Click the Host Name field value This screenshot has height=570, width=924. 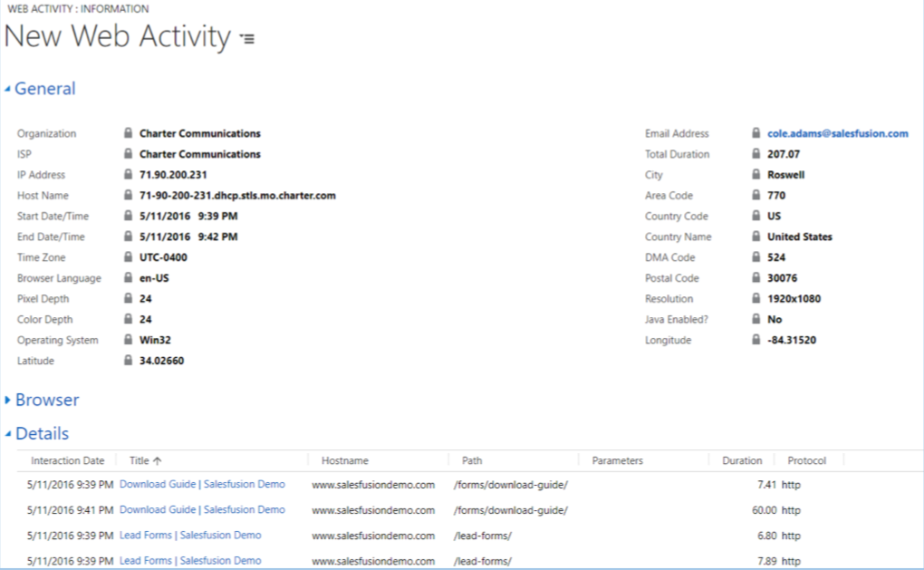point(237,196)
